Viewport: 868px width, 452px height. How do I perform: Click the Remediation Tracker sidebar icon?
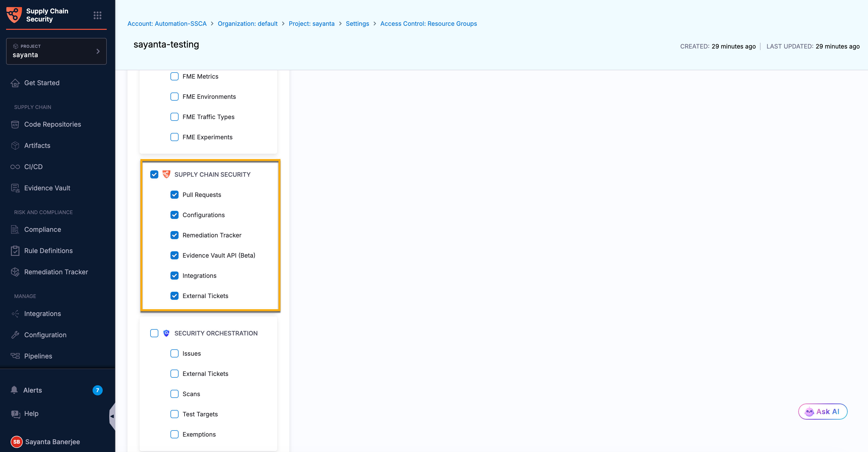pyautogui.click(x=15, y=272)
